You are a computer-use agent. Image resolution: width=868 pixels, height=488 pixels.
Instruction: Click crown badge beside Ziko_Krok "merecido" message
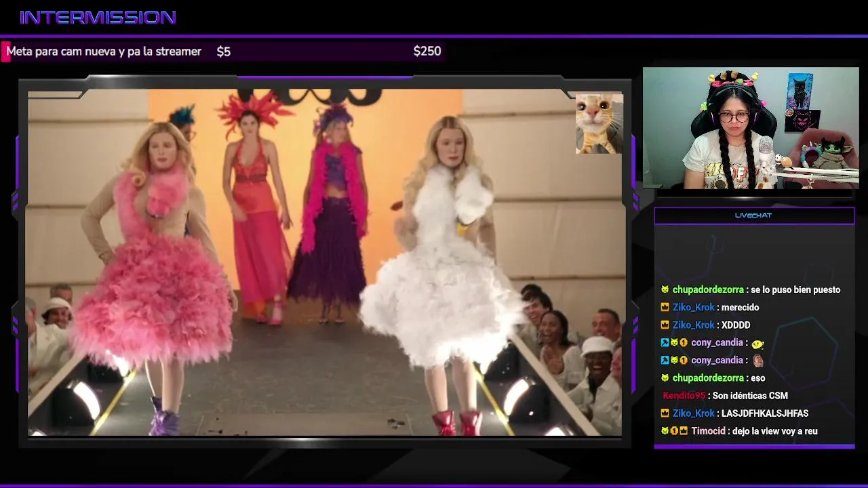point(665,308)
